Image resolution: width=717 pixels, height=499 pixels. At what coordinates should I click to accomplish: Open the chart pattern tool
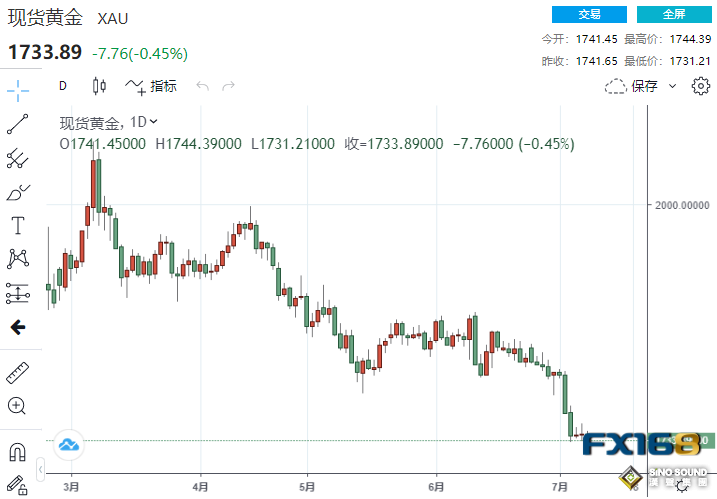click(18, 259)
